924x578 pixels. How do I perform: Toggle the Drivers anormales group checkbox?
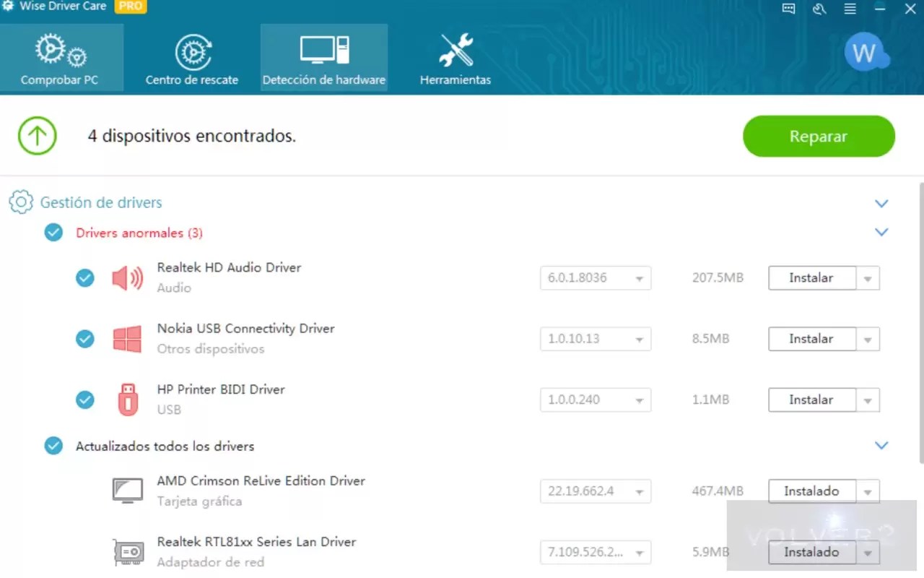(53, 233)
